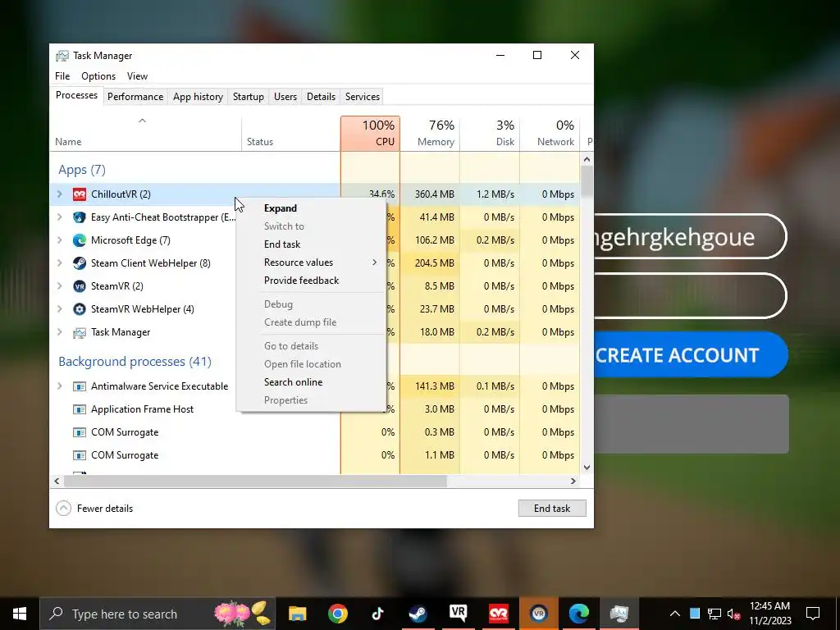Image resolution: width=840 pixels, height=630 pixels.
Task: Switch to the Services tab
Action: coord(362,97)
